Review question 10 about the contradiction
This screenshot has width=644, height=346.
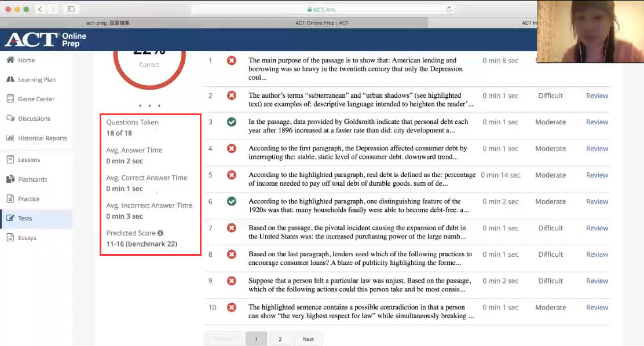click(597, 307)
